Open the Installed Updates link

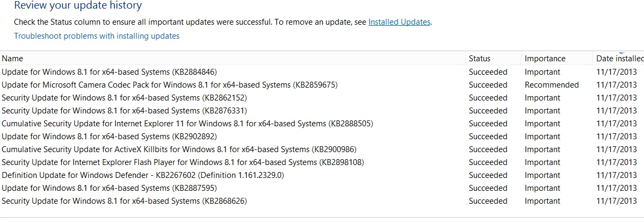coord(399,22)
